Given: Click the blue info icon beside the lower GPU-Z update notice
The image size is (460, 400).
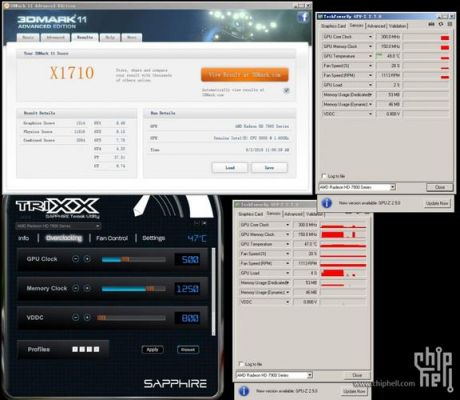Looking at the screenshot, I should (244, 391).
